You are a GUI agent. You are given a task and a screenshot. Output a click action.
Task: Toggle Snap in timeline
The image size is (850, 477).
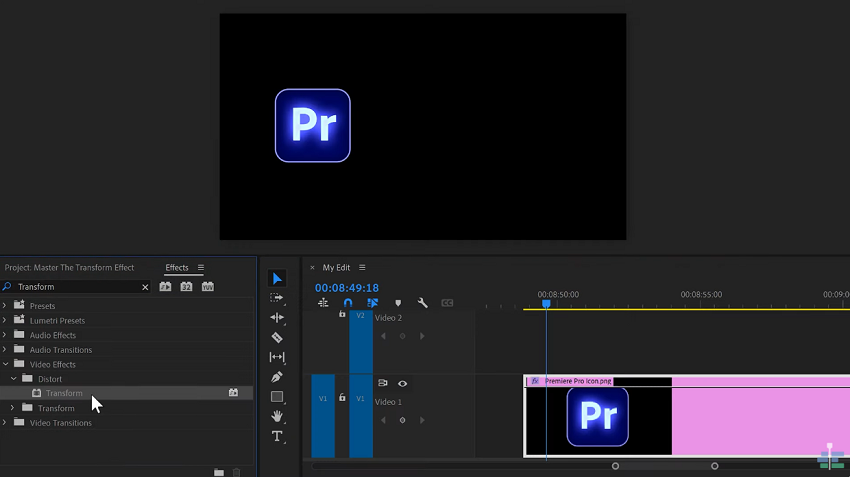(348, 303)
